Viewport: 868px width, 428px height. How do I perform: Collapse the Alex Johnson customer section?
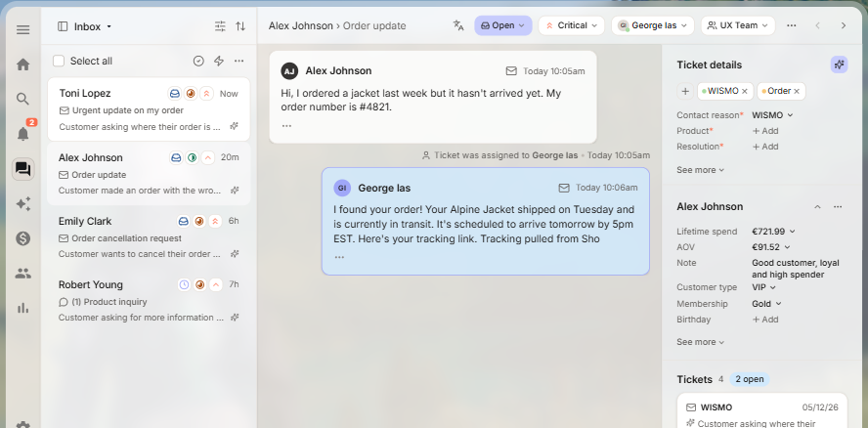[817, 206]
